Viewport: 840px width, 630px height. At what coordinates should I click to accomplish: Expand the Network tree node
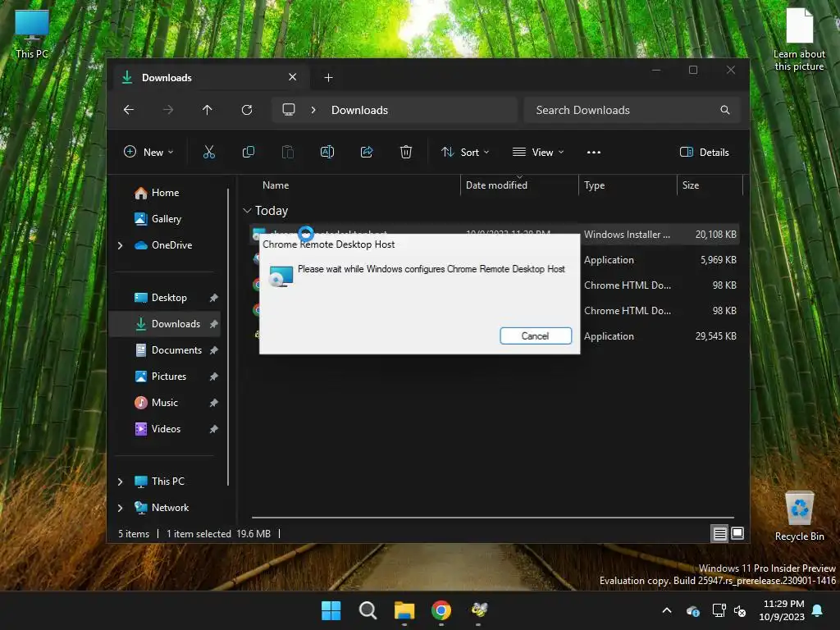[120, 507]
